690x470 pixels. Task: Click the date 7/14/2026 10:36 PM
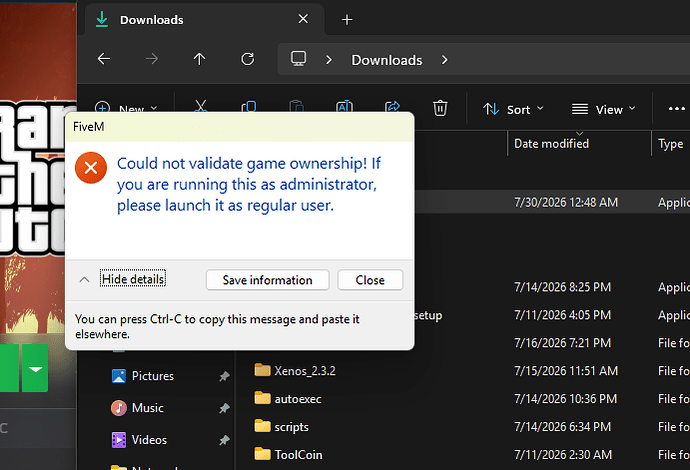pyautogui.click(x=565, y=399)
